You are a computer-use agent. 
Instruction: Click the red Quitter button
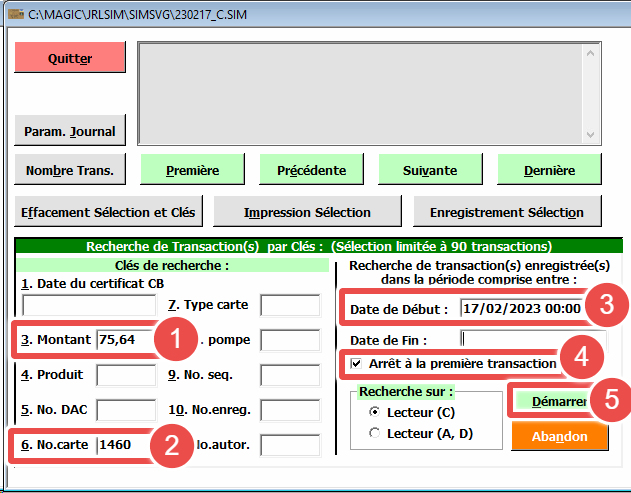click(70, 58)
